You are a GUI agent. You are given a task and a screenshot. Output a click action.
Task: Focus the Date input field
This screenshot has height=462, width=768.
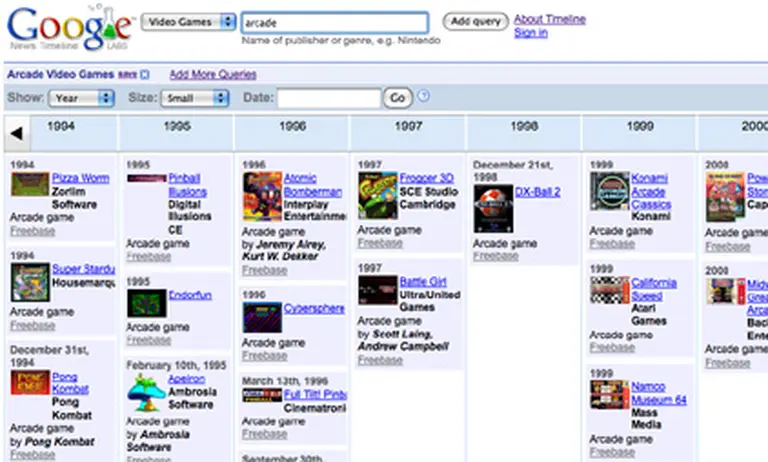[328, 98]
